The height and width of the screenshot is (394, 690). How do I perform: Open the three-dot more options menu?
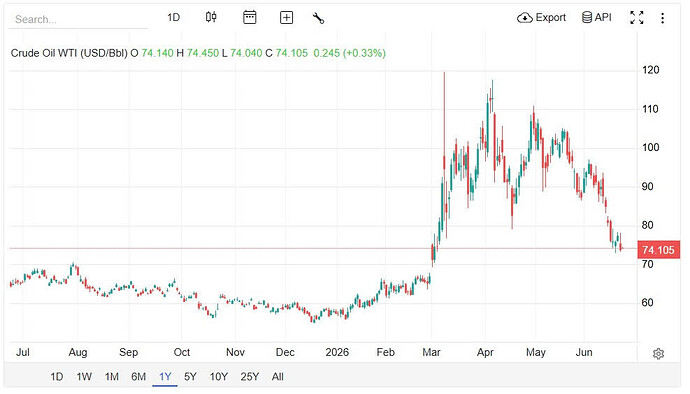tap(662, 18)
